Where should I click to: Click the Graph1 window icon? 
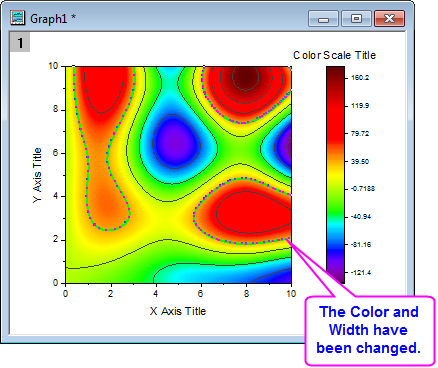[x=17, y=18]
